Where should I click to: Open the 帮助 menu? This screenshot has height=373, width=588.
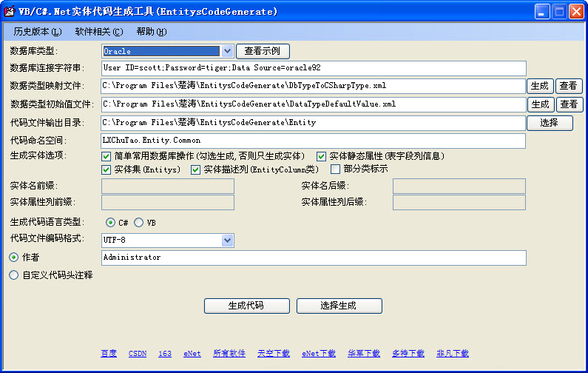click(152, 32)
